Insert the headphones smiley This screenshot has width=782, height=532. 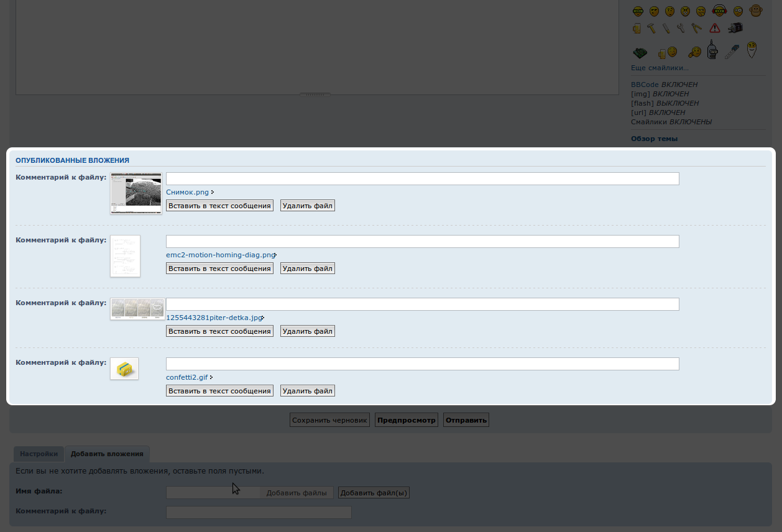point(719,11)
